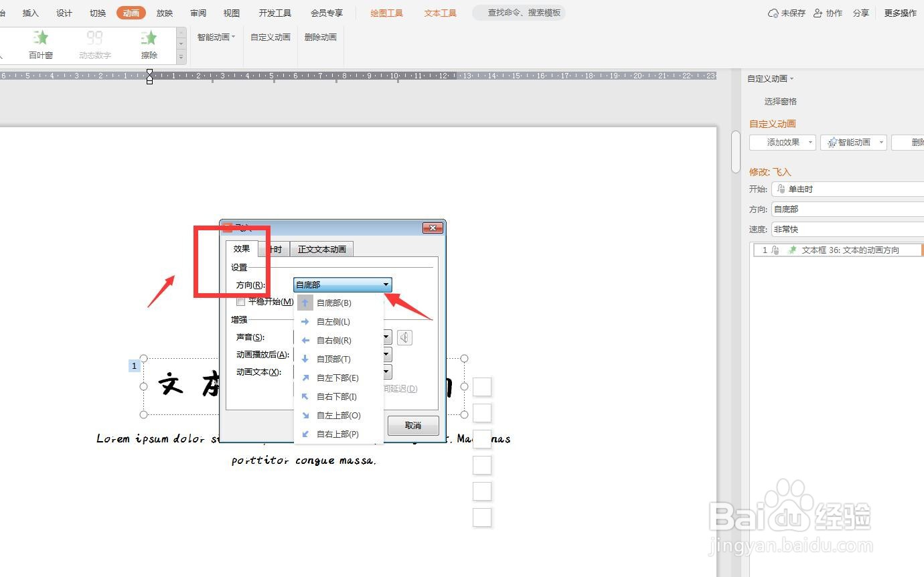Choose 自顶部(T) direction option

pyautogui.click(x=338, y=359)
